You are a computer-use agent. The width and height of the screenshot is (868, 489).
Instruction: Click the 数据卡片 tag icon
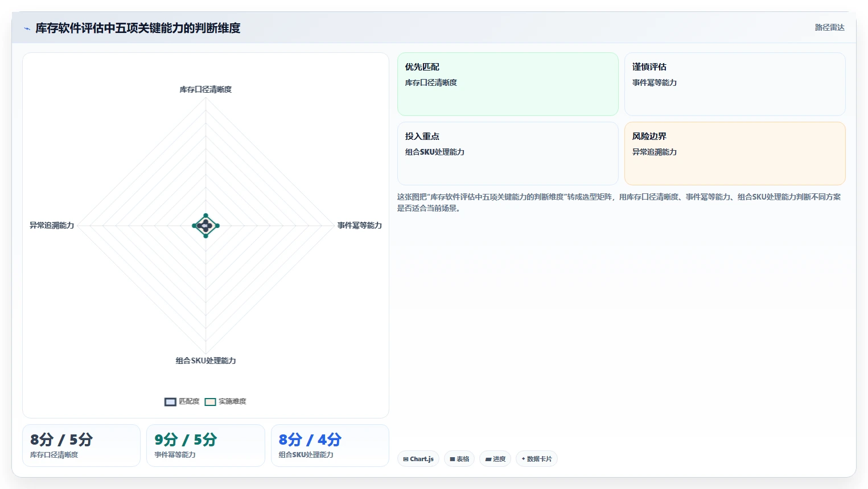click(x=524, y=458)
